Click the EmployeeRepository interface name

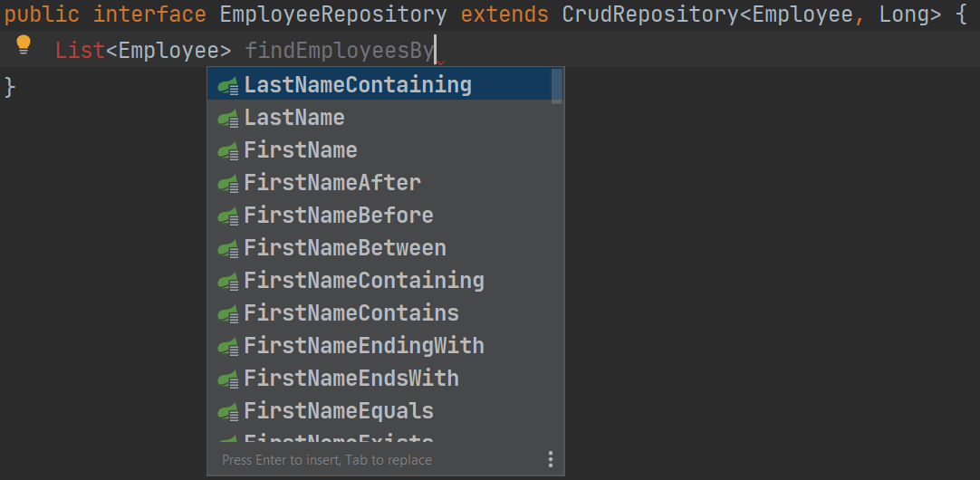(333, 14)
